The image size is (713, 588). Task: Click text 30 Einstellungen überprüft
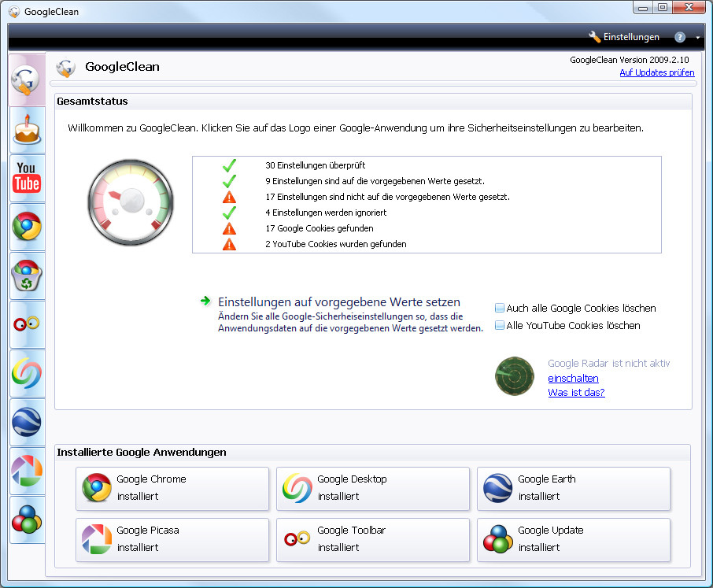[315, 165]
